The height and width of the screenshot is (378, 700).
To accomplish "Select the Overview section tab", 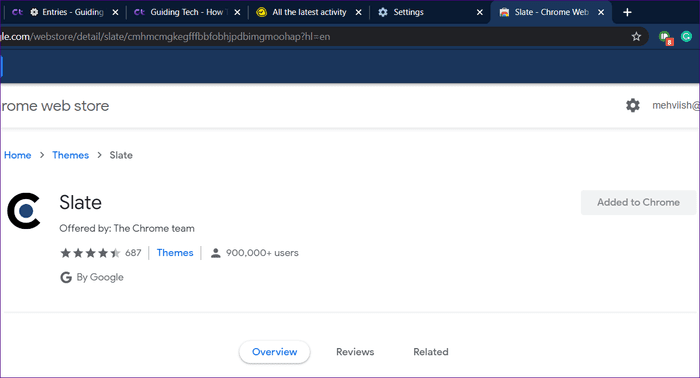I will [275, 352].
